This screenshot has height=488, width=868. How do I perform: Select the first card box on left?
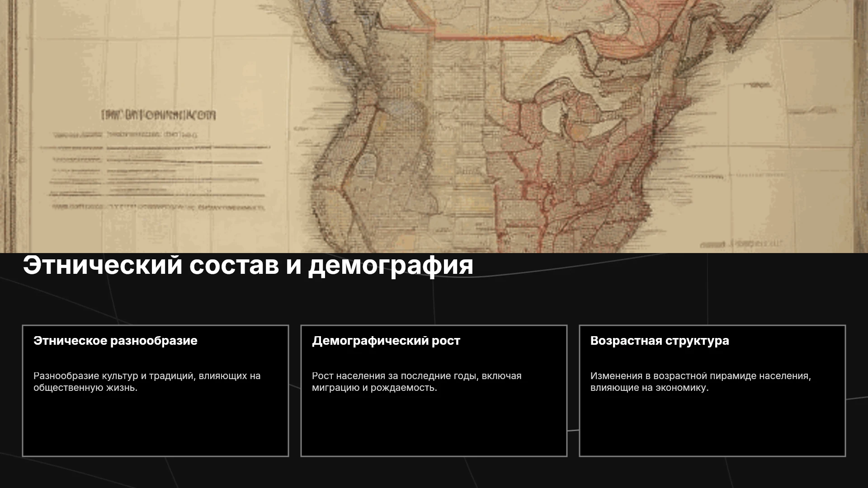[x=156, y=391]
